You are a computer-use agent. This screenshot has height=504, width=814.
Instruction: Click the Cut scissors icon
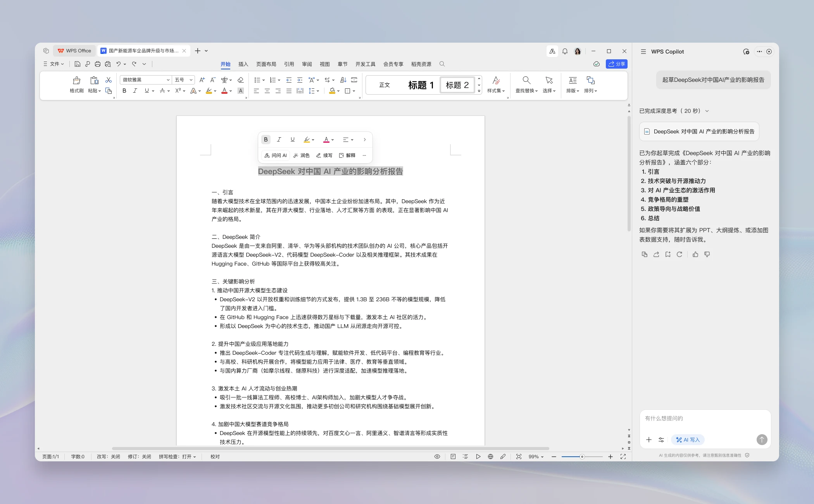coord(109,80)
